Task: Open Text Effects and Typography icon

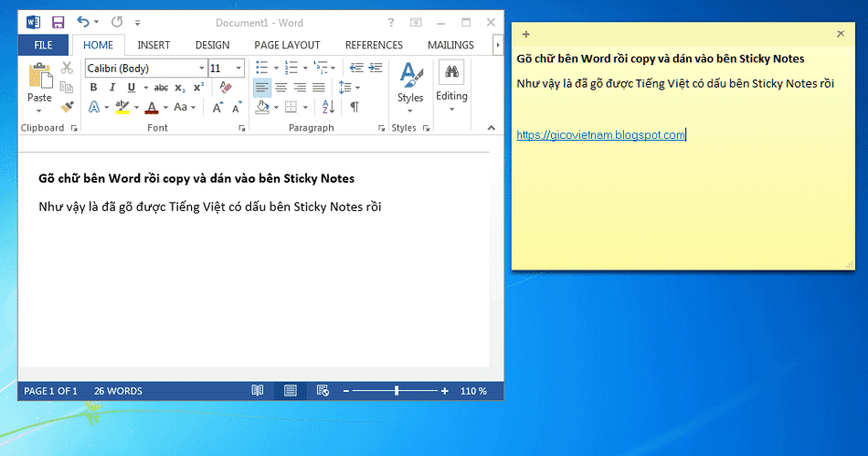Action: (x=94, y=107)
